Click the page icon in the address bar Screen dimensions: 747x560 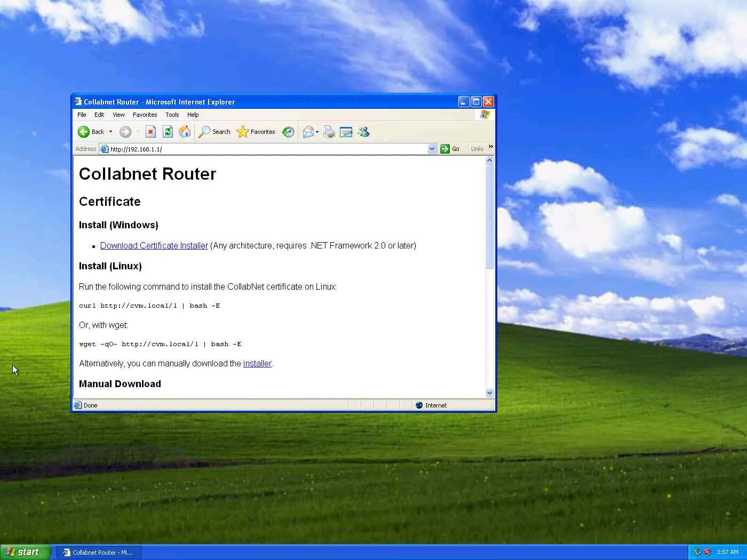coord(105,149)
